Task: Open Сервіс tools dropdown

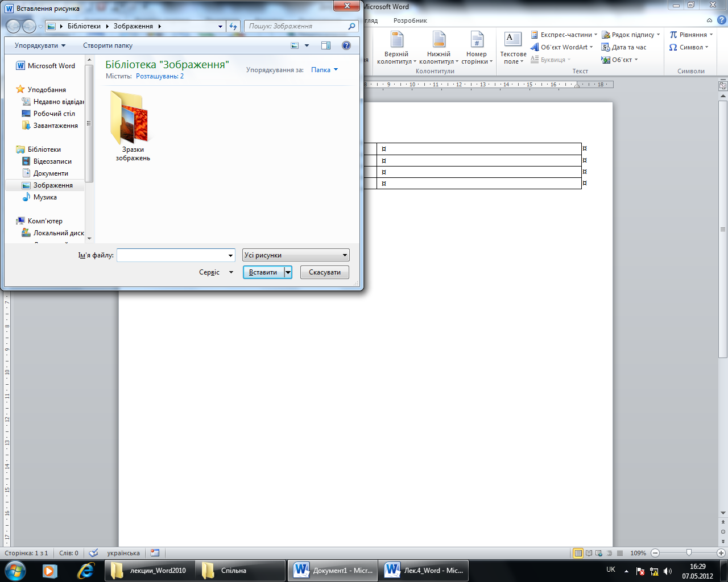Action: pyautogui.click(x=216, y=272)
